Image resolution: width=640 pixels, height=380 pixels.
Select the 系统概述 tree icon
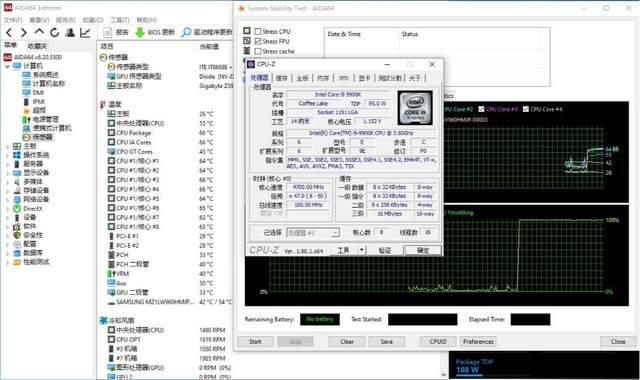tap(26, 75)
